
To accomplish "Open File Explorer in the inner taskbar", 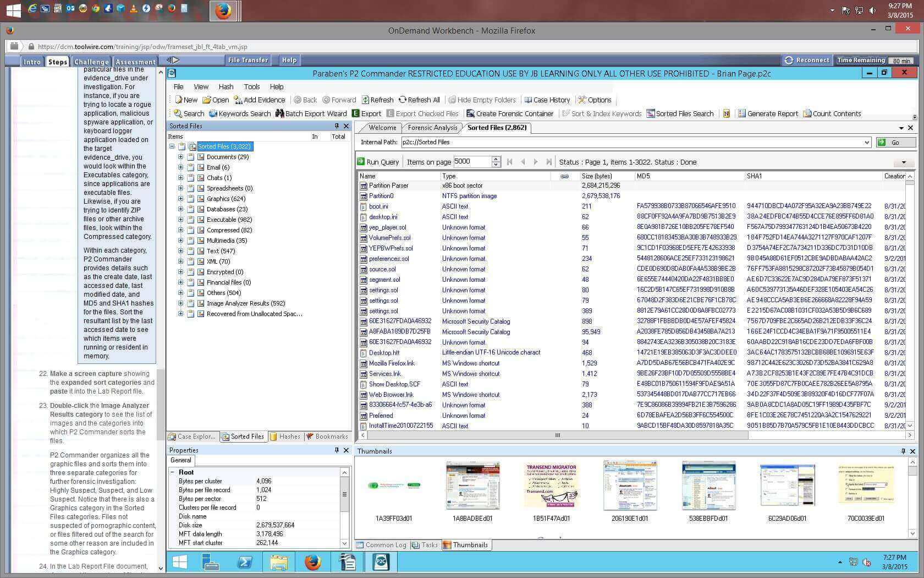I will pyautogui.click(x=279, y=562).
